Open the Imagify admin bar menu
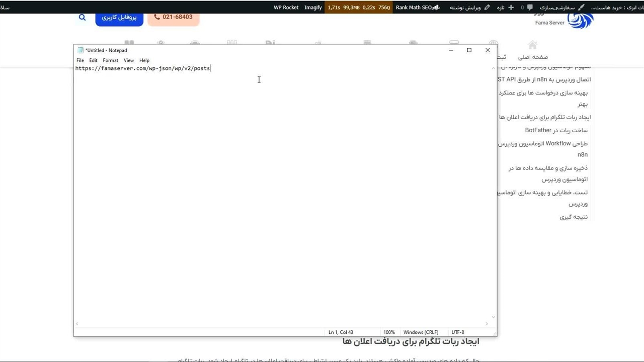The height and width of the screenshot is (362, 644). pyautogui.click(x=313, y=8)
